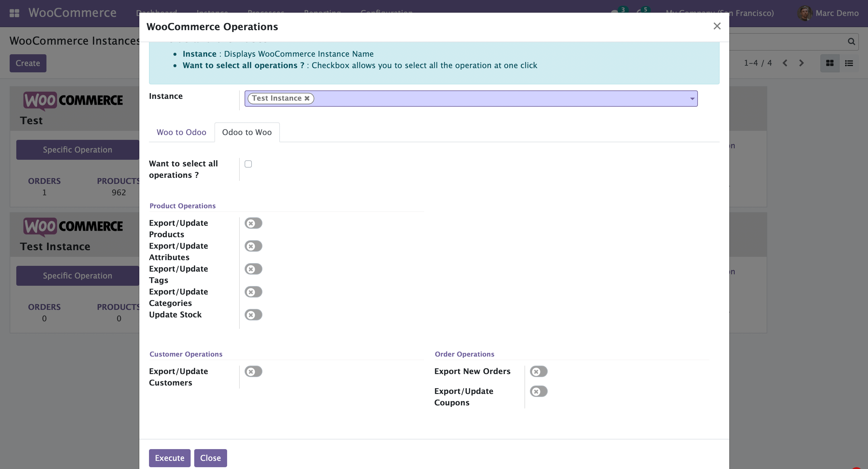The height and width of the screenshot is (469, 868).
Task: Switch to list view icon
Action: 849,63
